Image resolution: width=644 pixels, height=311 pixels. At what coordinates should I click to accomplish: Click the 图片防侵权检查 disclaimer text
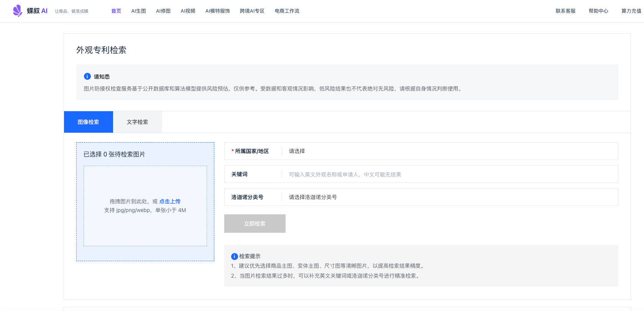(x=274, y=89)
